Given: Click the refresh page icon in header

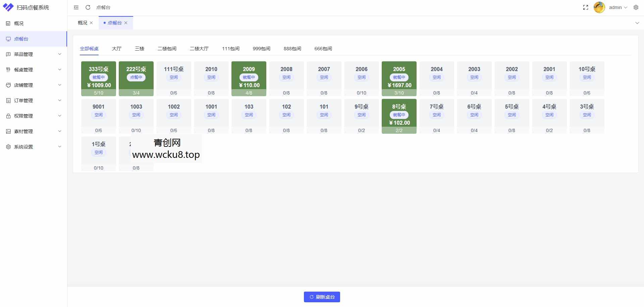Looking at the screenshot, I should point(88,7).
